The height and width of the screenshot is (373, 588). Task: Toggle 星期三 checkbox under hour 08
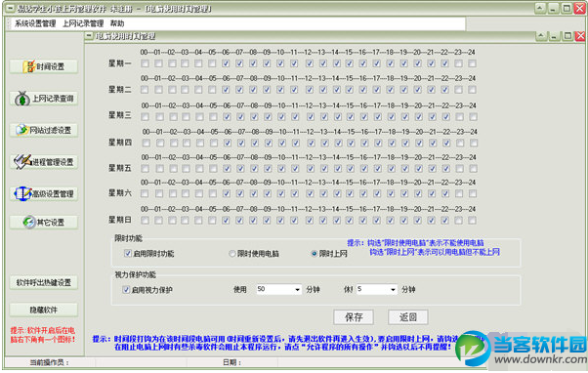[x=254, y=117]
